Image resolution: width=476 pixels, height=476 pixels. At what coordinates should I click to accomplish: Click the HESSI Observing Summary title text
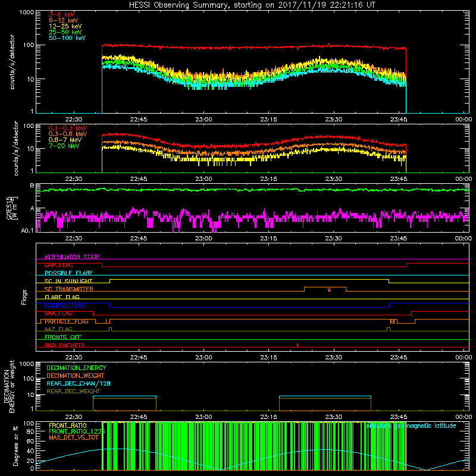click(252, 5)
